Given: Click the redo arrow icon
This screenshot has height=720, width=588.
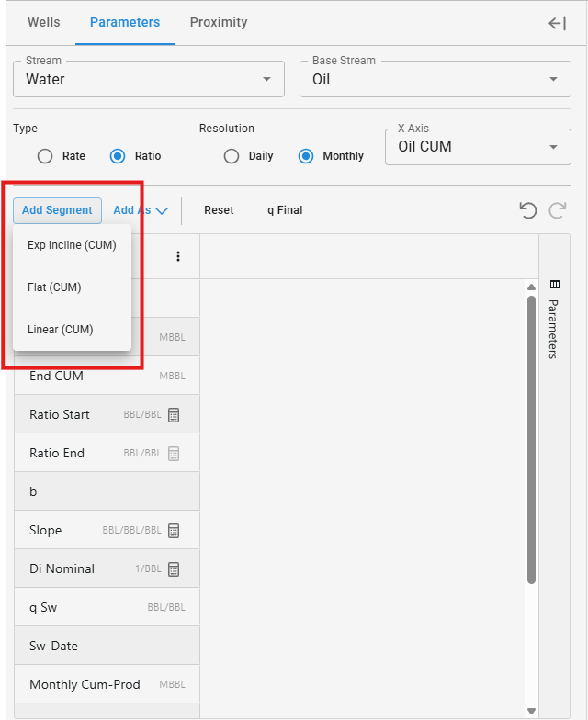Looking at the screenshot, I should click(557, 210).
